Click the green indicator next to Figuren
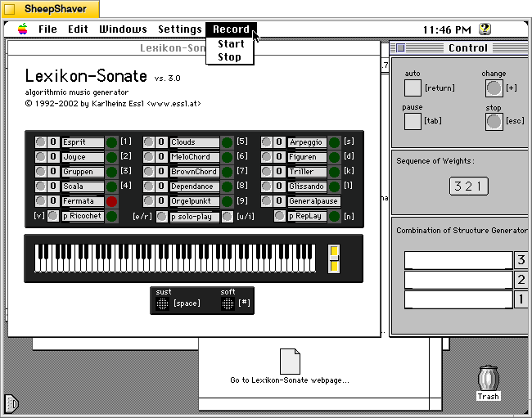This screenshot has height=418, width=532. coord(334,157)
